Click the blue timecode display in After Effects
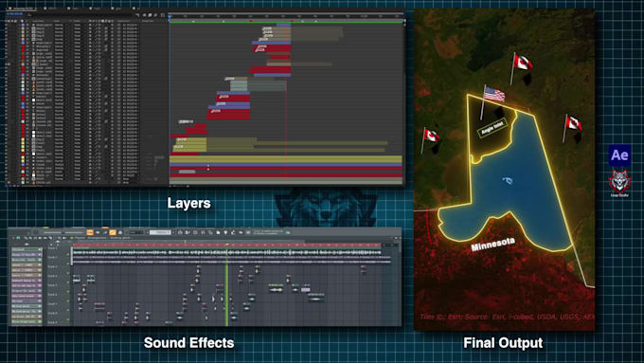This screenshot has width=644, height=363. point(14,14)
